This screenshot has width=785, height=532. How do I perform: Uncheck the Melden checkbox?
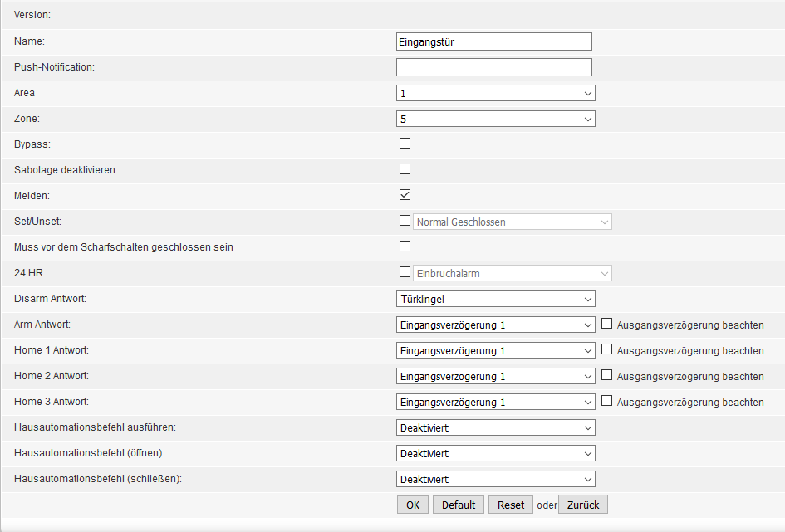click(405, 195)
